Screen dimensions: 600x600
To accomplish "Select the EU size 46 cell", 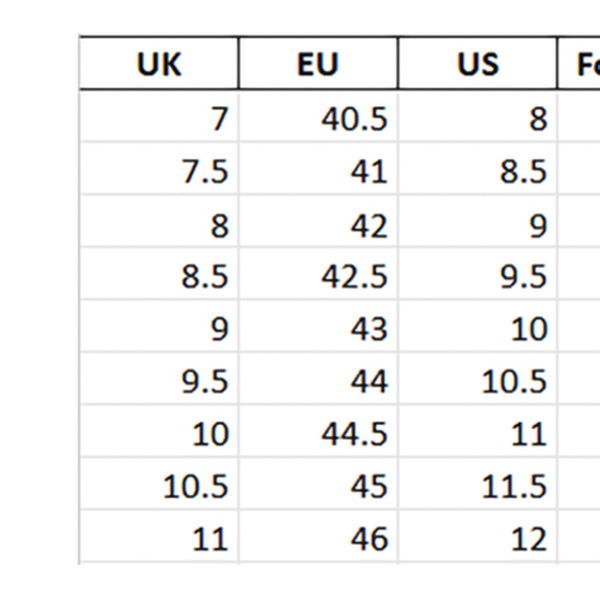I will (x=318, y=539).
